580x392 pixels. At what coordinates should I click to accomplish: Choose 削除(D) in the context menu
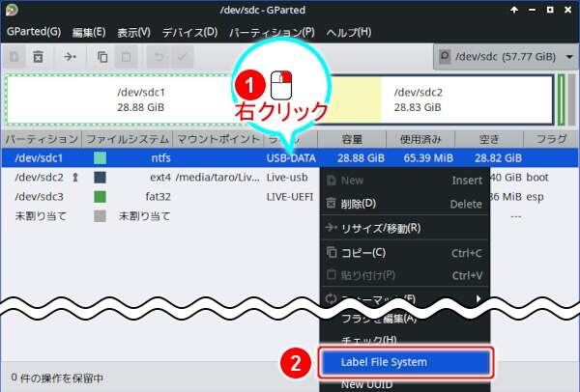click(405, 204)
